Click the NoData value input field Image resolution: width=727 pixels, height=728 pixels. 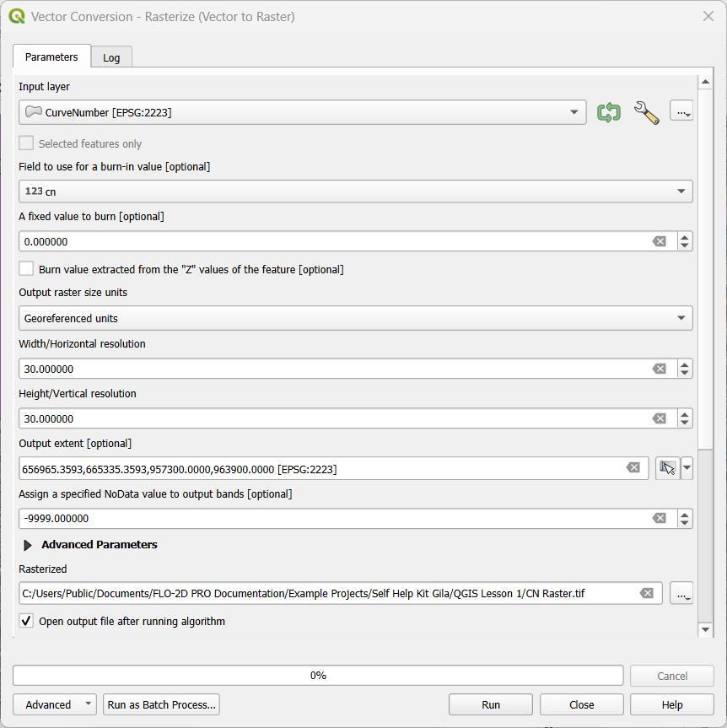(x=333, y=518)
